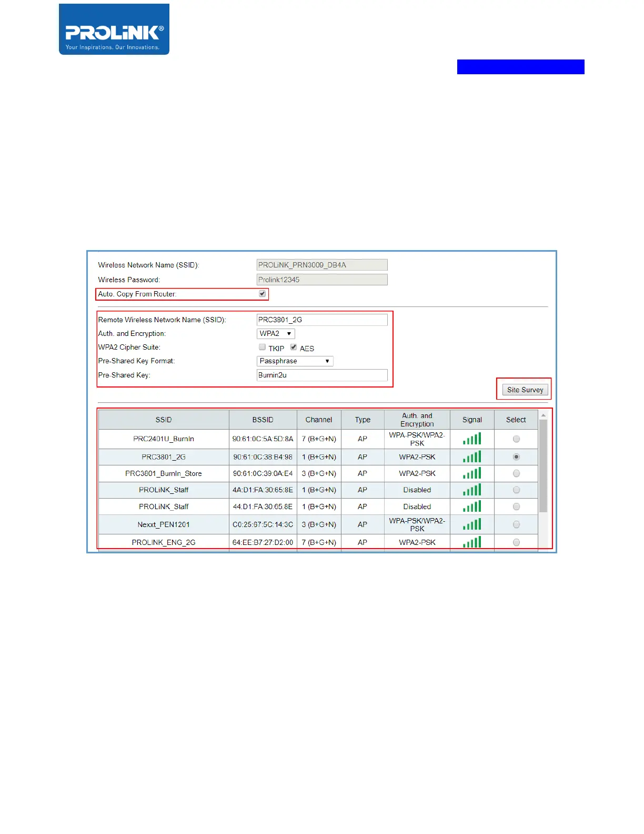Select the PRC3801_2G radio button

coord(516,457)
